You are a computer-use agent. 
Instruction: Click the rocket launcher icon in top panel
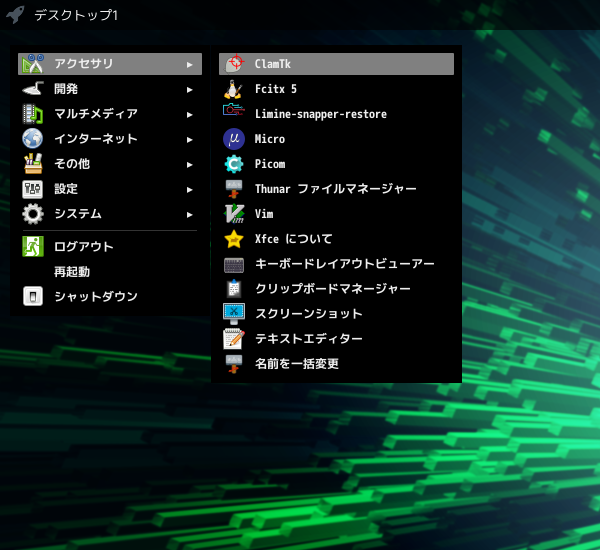15,15
